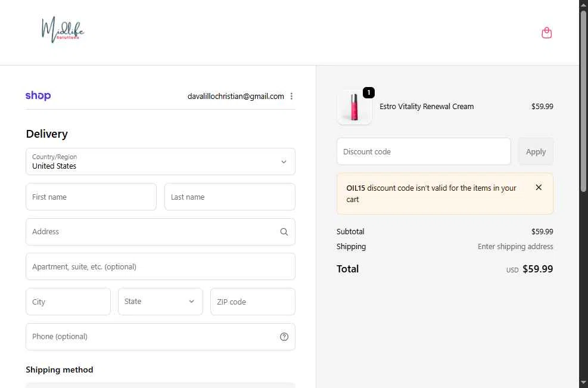Open the Country/Region dropdown
The height and width of the screenshot is (388, 588).
tap(160, 162)
